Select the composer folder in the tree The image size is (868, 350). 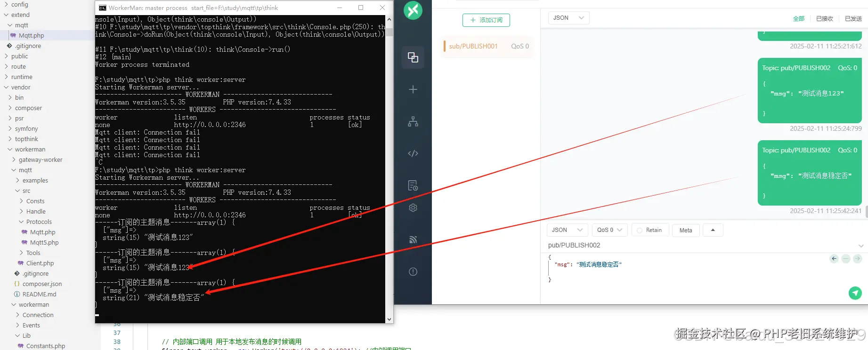pos(28,108)
